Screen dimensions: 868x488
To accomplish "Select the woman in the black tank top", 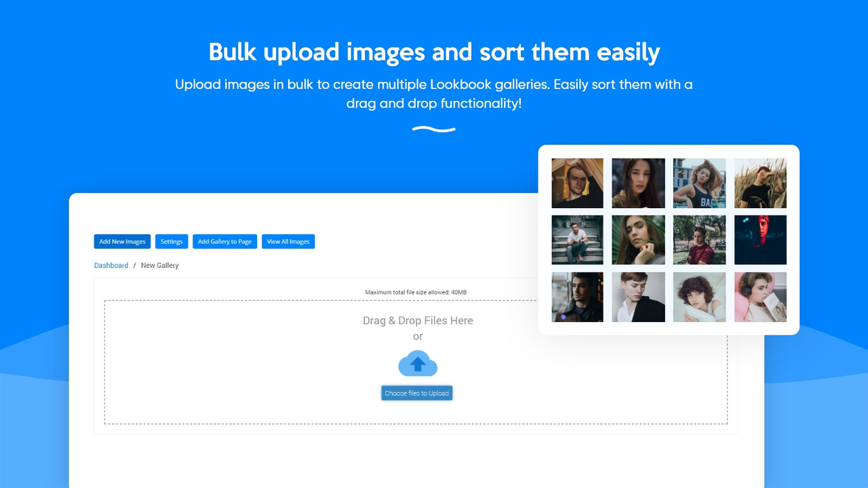I will [x=699, y=183].
